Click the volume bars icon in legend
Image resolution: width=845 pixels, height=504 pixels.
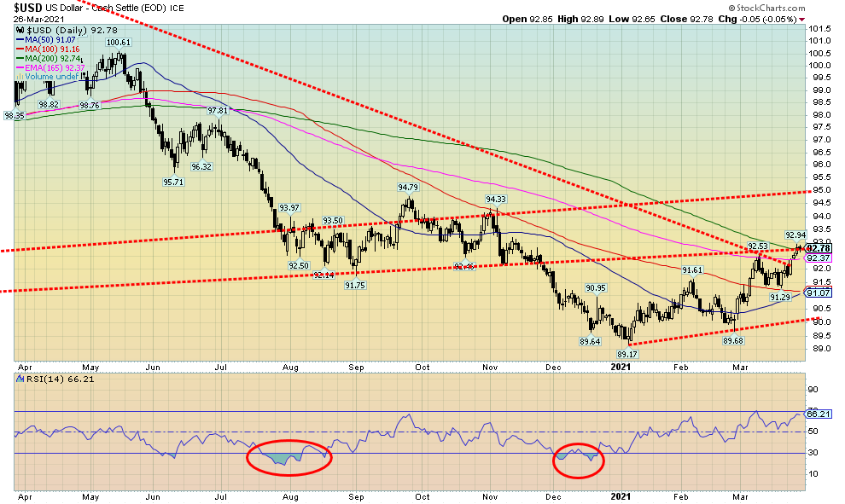pos(20,76)
